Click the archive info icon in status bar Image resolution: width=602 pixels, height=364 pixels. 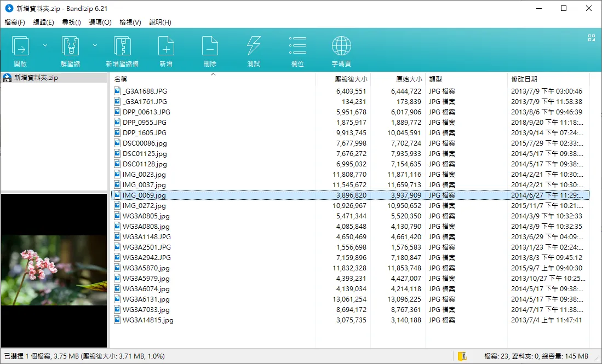pos(462,356)
